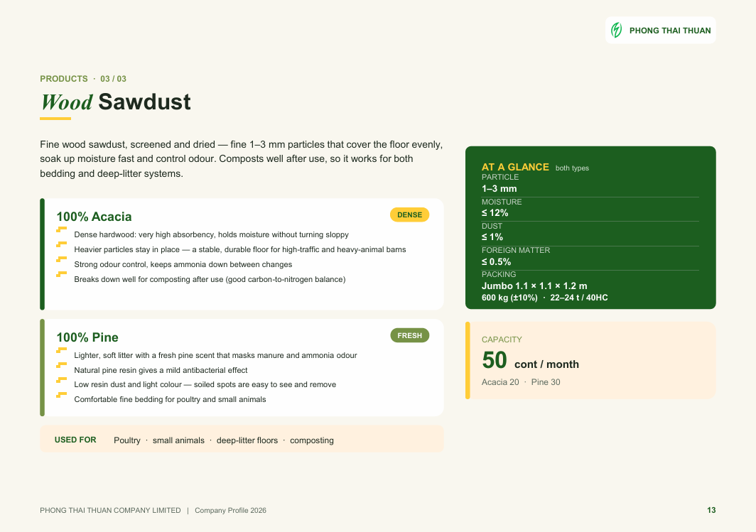Viewport: 756px width, 532px height.
Task: Click 'Jumbo 1.1 × 1.1 × 1.2 m' packing value
Action: click(534, 286)
